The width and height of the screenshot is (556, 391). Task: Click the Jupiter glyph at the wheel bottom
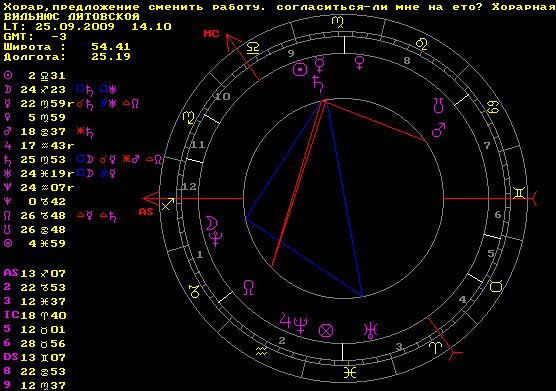click(x=286, y=320)
